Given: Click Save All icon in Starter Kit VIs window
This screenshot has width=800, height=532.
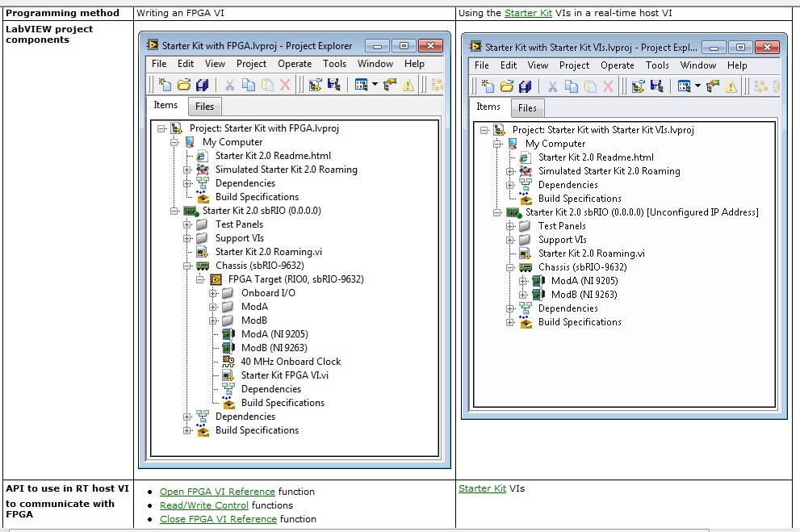Looking at the screenshot, I should point(526,86).
